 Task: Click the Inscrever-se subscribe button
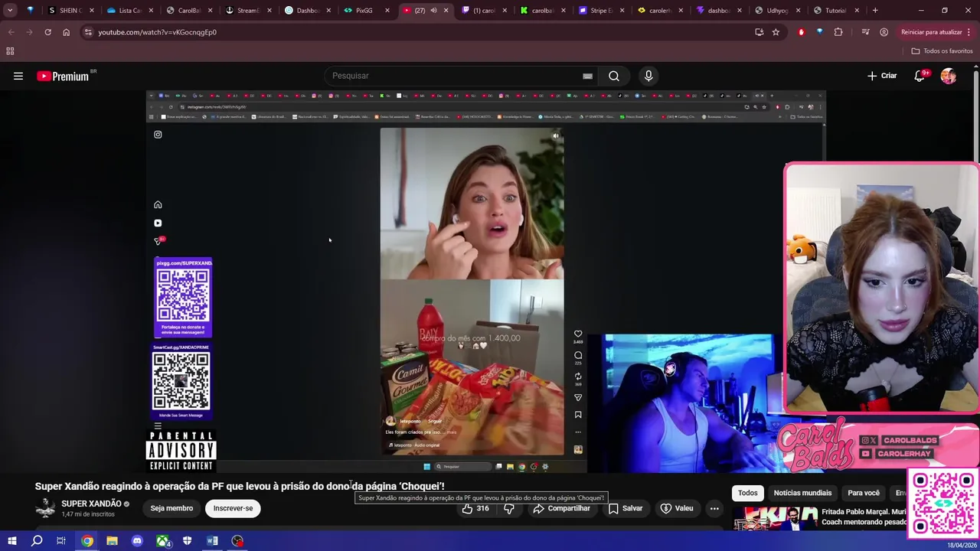point(233,508)
